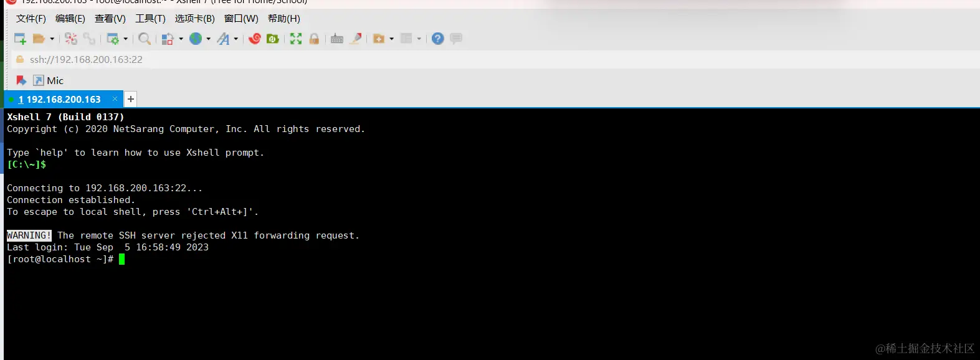Click the globe Encoding icon
The height and width of the screenshot is (360, 980).
[x=196, y=39]
